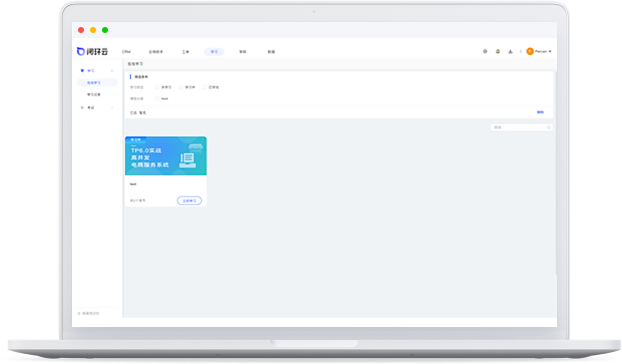Tick the test category checkbox

(x=157, y=99)
